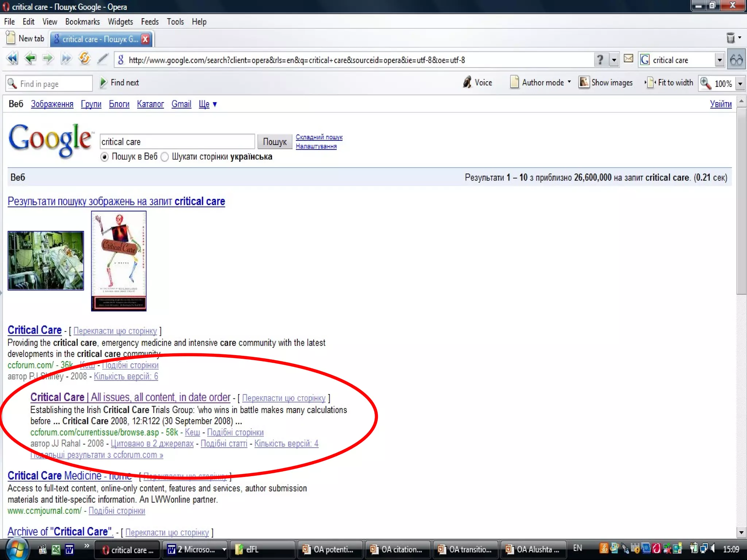Click the pencil Wand icon in address toolbar

click(102, 59)
